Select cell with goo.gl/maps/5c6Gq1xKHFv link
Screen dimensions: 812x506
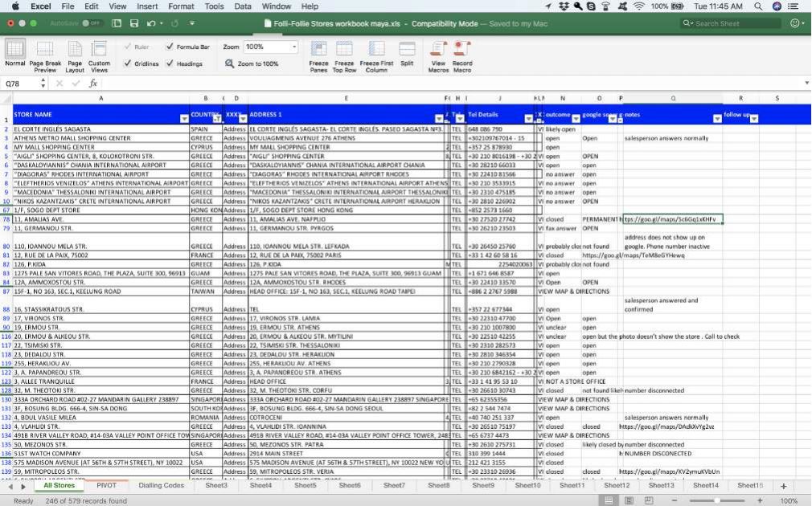click(x=673, y=219)
